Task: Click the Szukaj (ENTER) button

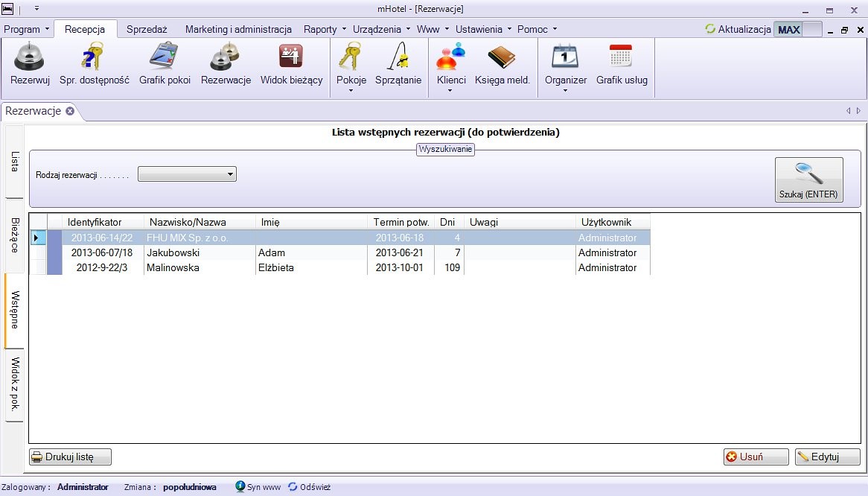Action: point(808,180)
